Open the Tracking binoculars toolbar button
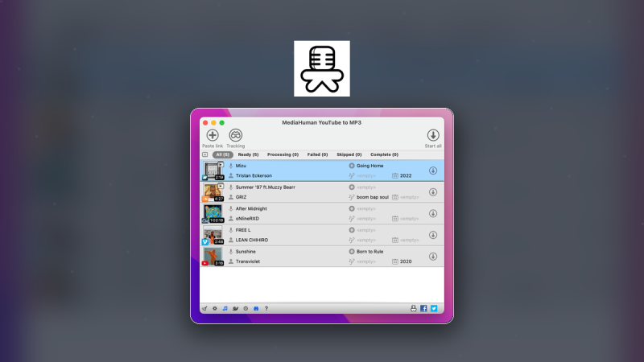The height and width of the screenshot is (362, 644). (x=235, y=135)
